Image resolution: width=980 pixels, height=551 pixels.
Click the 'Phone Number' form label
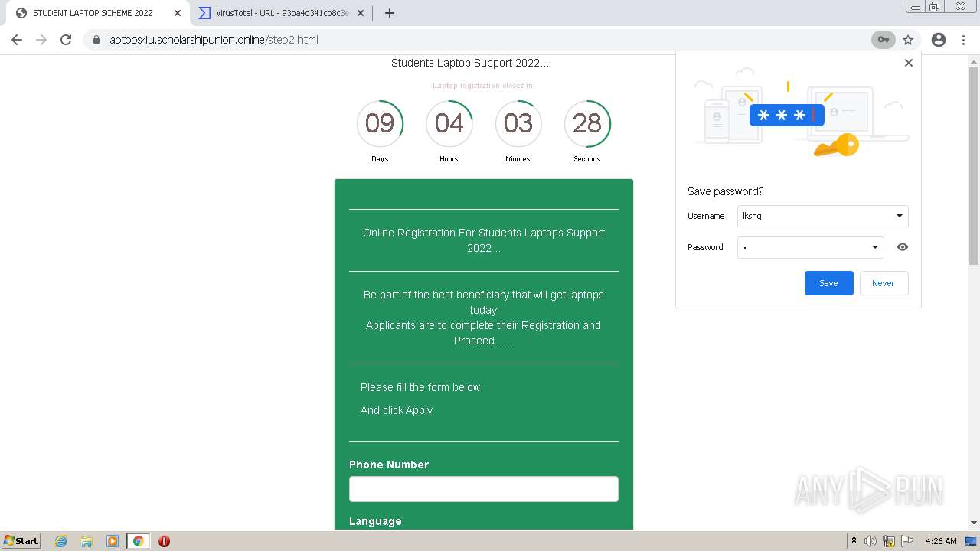[389, 465]
